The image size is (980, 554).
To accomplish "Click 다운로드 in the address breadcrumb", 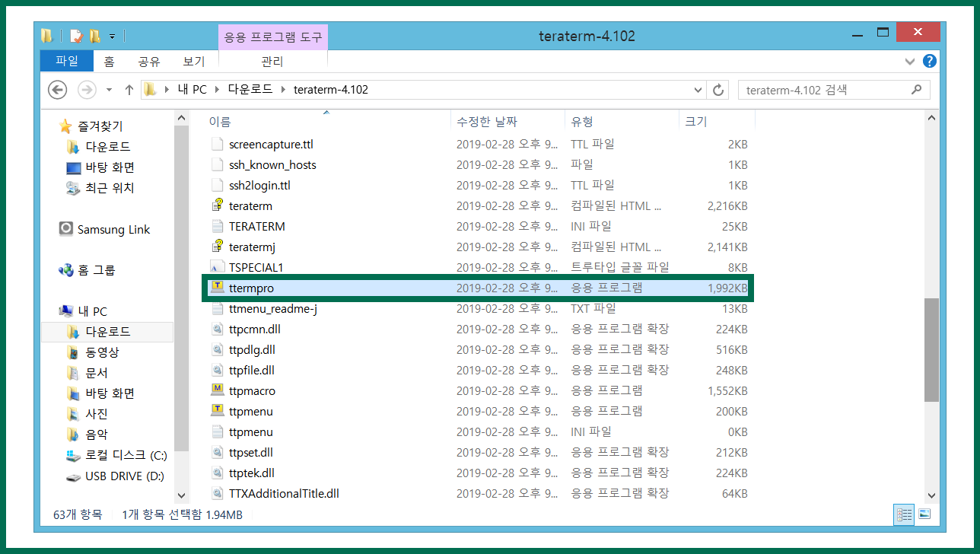I will [x=250, y=90].
